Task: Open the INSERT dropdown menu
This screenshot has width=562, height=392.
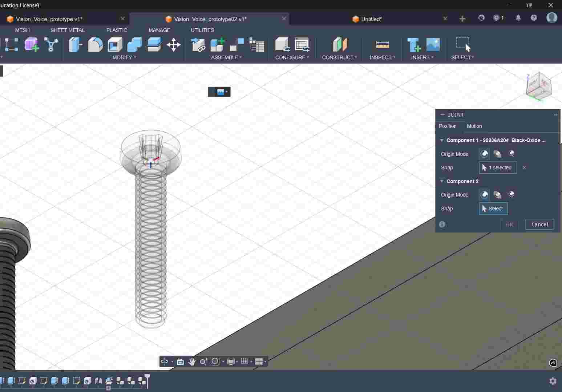Action: tap(422, 57)
